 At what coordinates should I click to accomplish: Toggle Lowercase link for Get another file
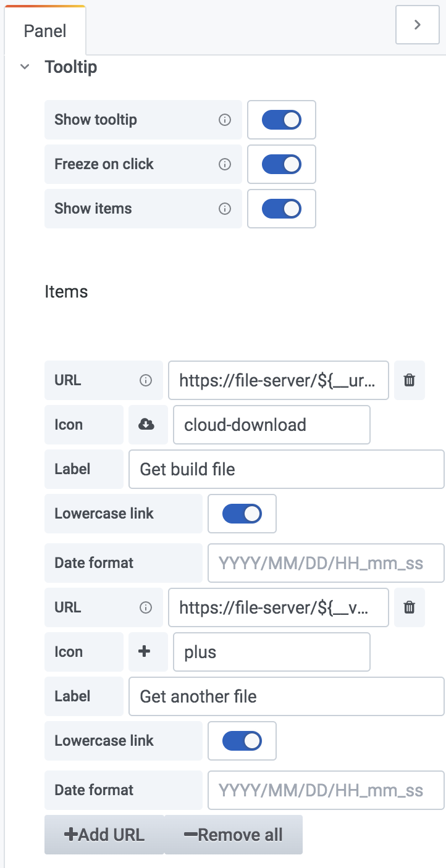[242, 741]
